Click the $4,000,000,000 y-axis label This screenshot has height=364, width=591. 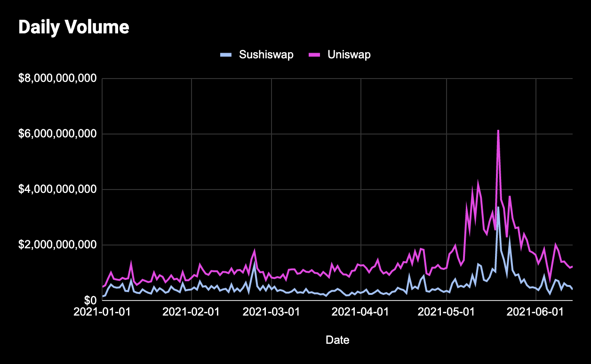click(57, 190)
